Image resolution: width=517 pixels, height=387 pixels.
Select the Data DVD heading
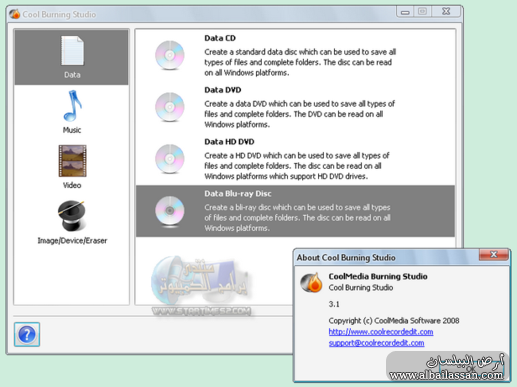click(223, 90)
